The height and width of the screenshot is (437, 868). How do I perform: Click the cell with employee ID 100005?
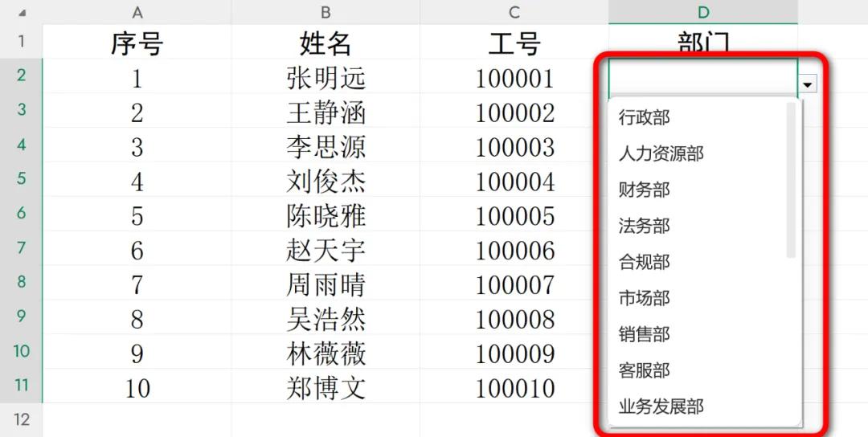click(514, 213)
